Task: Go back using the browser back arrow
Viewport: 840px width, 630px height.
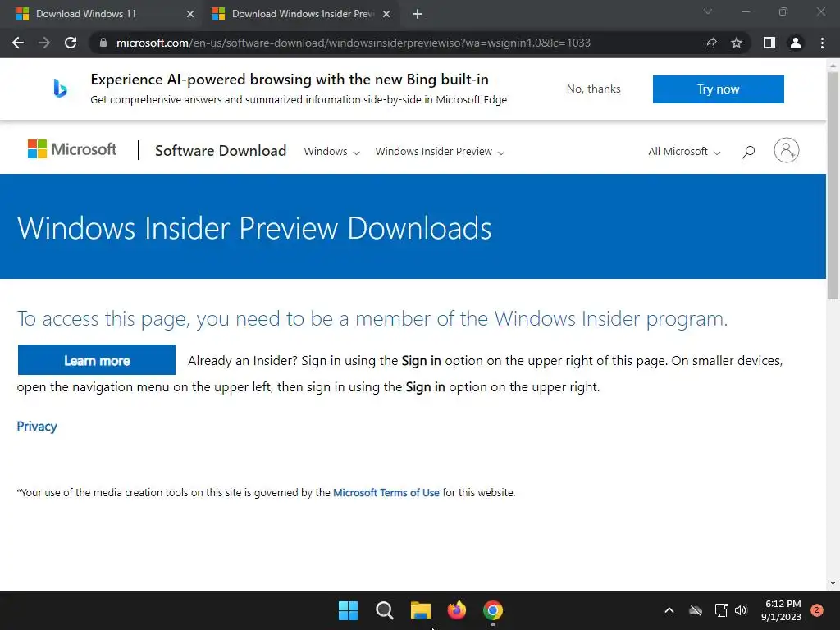Action: tap(18, 43)
